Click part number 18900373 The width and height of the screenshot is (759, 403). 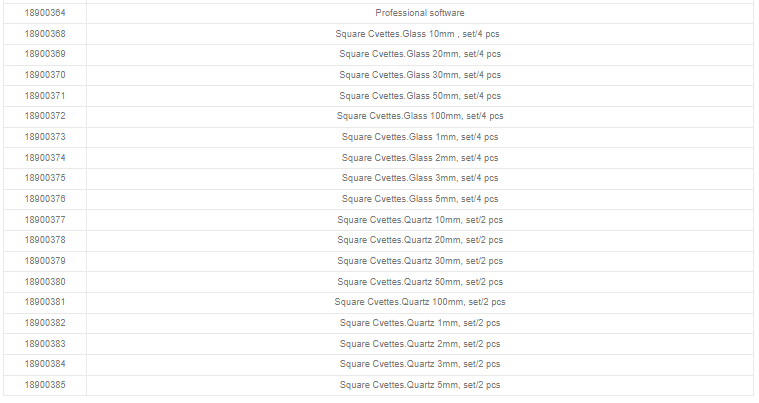click(x=45, y=137)
